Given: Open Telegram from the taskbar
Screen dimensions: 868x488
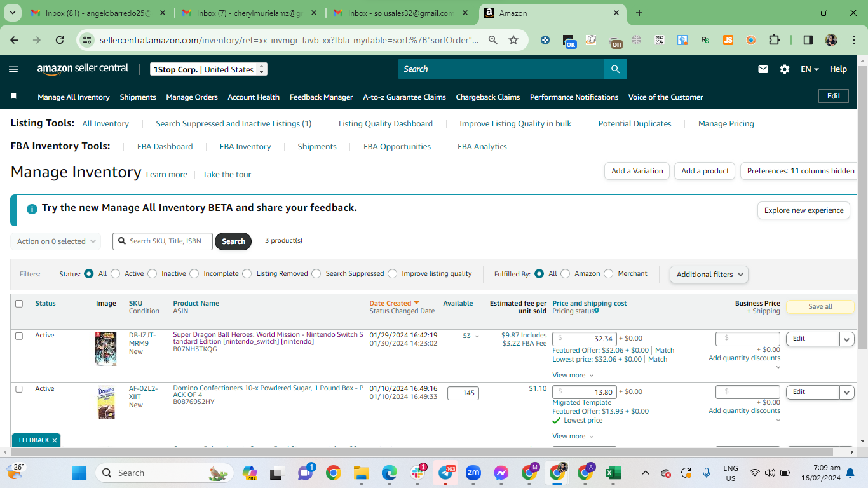Looking at the screenshot, I should point(445,473).
